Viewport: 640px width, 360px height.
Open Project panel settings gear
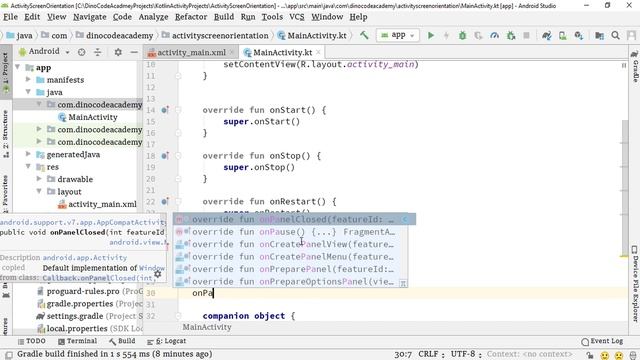click(x=118, y=52)
